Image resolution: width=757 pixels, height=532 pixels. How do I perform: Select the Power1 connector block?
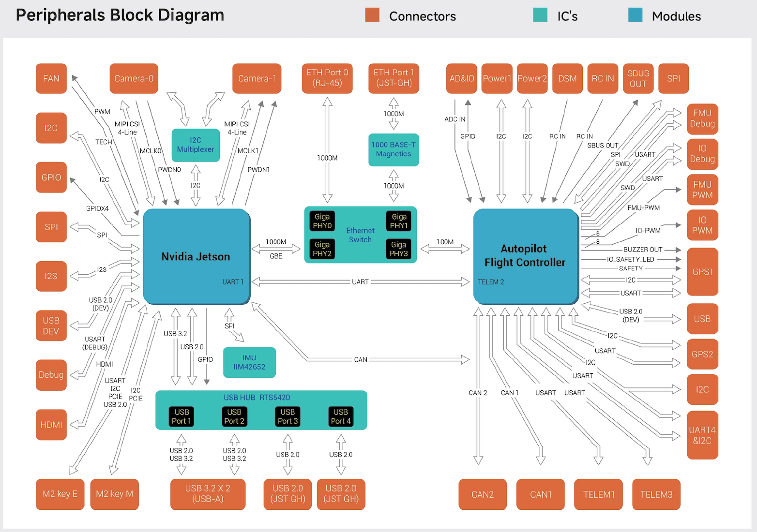(x=497, y=78)
